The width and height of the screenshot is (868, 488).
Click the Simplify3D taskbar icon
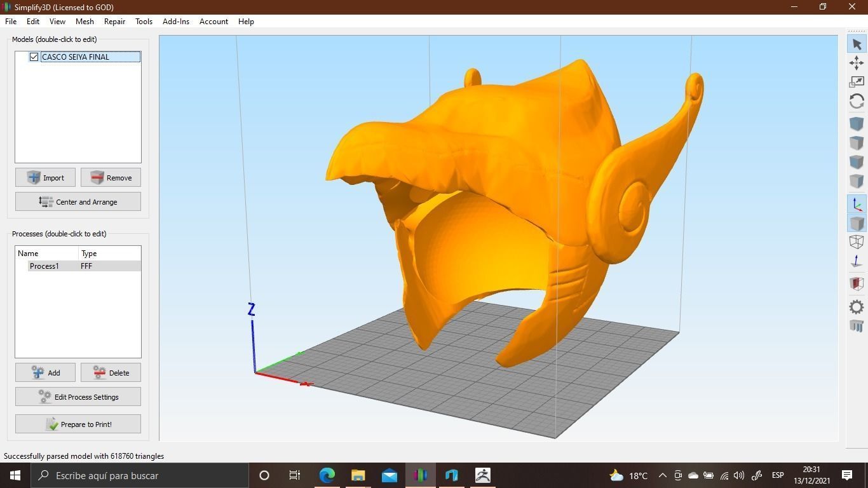pyautogui.click(x=420, y=475)
